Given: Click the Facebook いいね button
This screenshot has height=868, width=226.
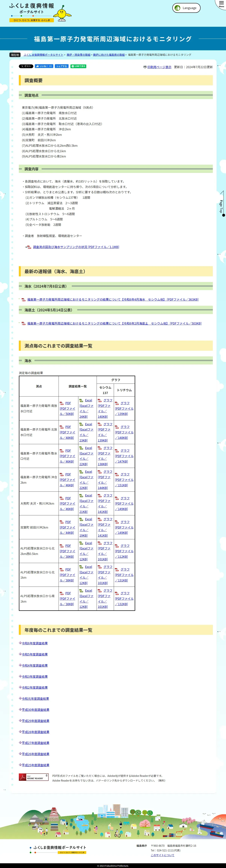Looking at the screenshot, I should coord(44,66).
